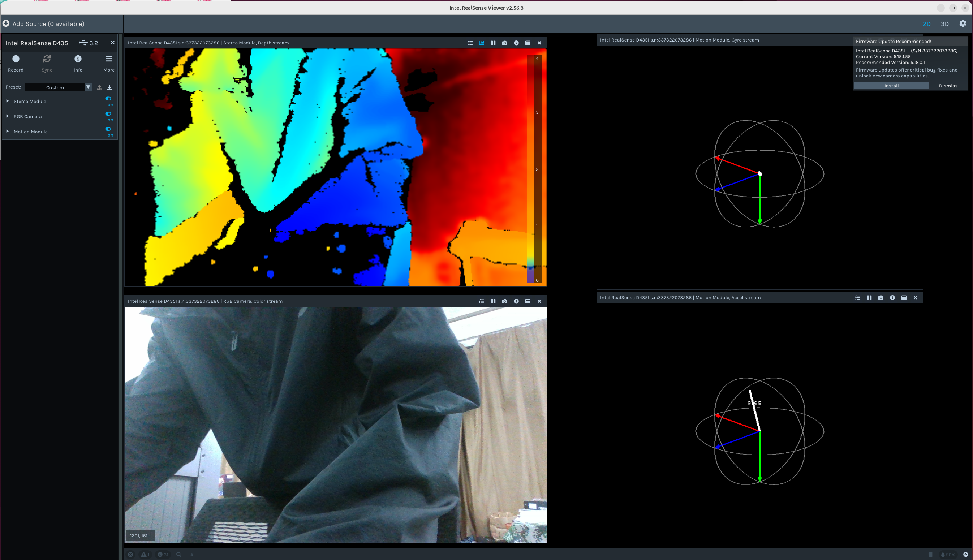Viewport: 973px width, 560px height.
Task: Toggle the Stereo Module off
Action: tap(108, 99)
